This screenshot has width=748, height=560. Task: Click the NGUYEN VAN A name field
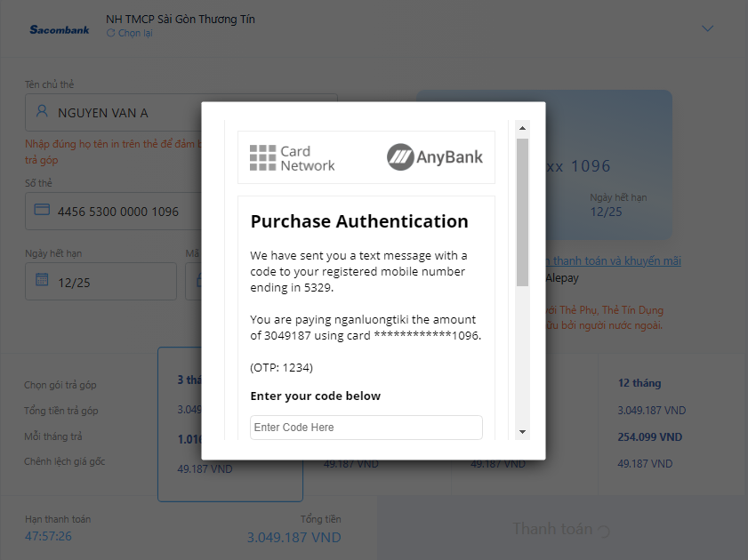point(114,113)
